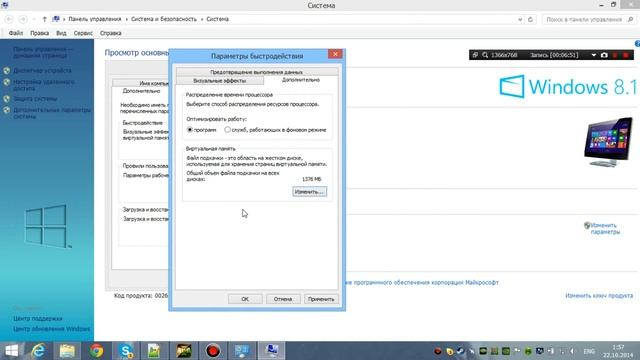Click the recorder magnifier zoom icon
Screen dimensions: 640x360
tap(485, 55)
